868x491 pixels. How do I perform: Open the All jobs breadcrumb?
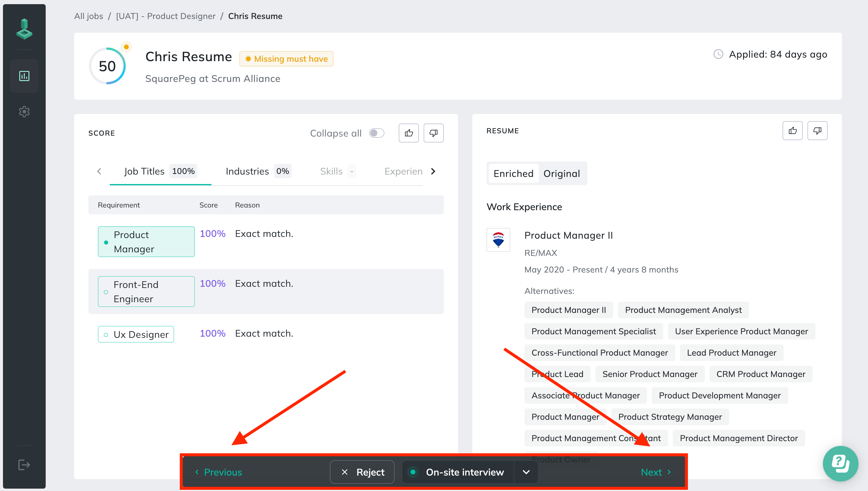89,16
